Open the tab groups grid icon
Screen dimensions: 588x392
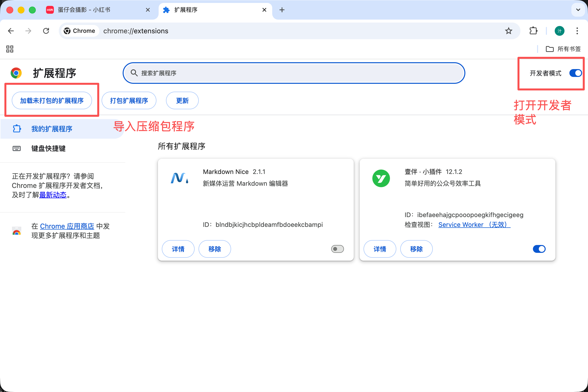click(10, 49)
